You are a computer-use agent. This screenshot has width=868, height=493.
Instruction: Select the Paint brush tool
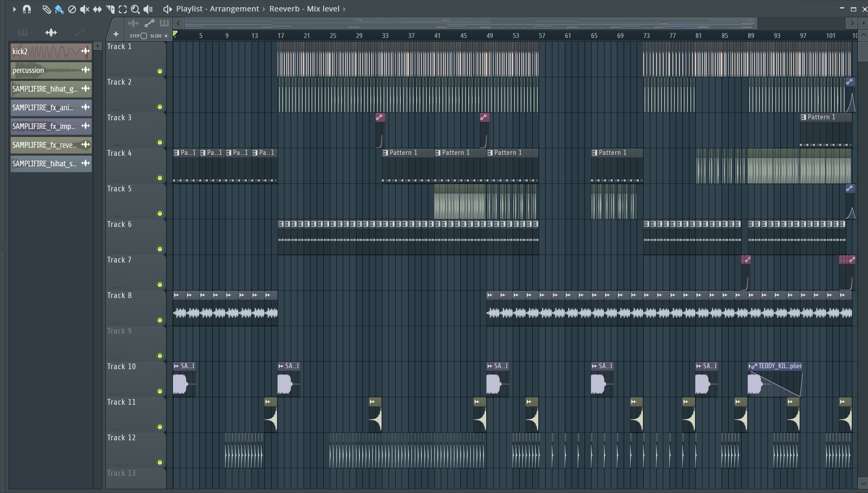[x=59, y=9]
